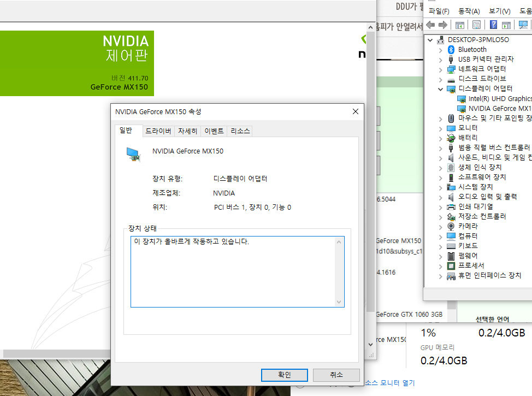The height and width of the screenshot is (396, 532).
Task: Click the GPU 메모리 label
Action: (x=438, y=347)
